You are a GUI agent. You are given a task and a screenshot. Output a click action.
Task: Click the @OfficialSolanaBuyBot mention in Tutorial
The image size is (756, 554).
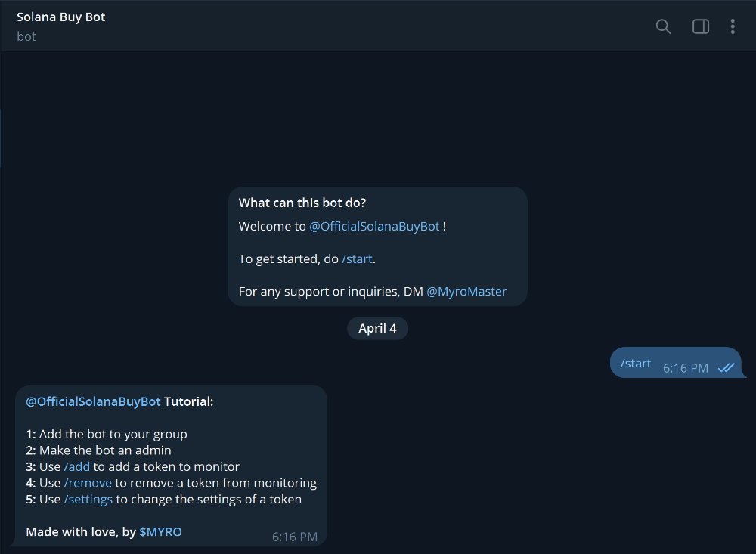(93, 401)
